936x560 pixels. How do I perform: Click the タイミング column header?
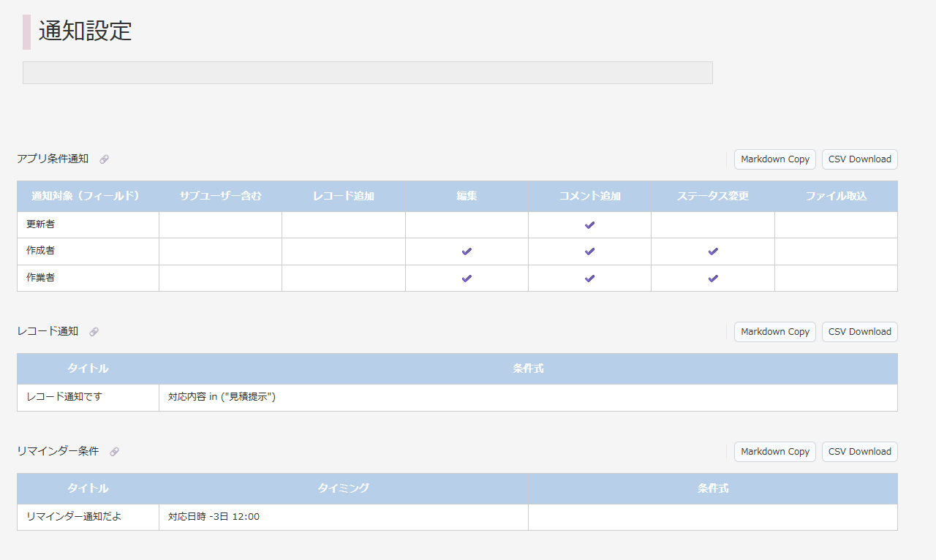tap(344, 489)
